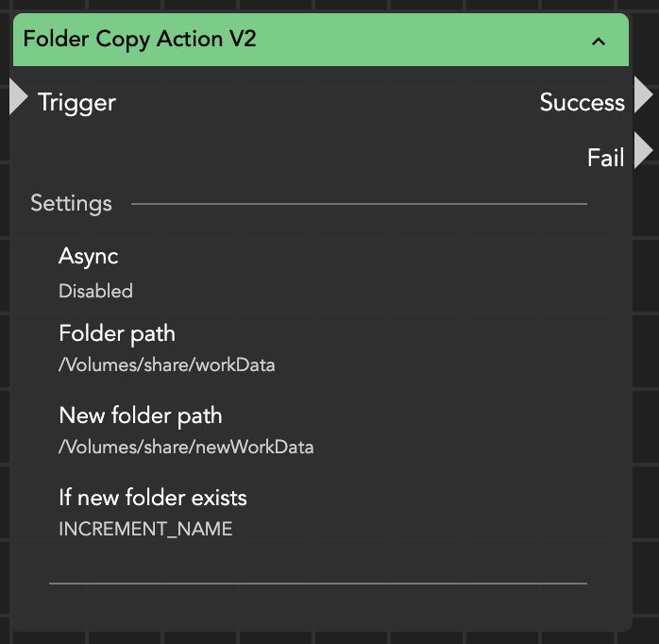659x644 pixels.
Task: Edit the /Volumes/share/newWorkData path value
Action: [186, 447]
